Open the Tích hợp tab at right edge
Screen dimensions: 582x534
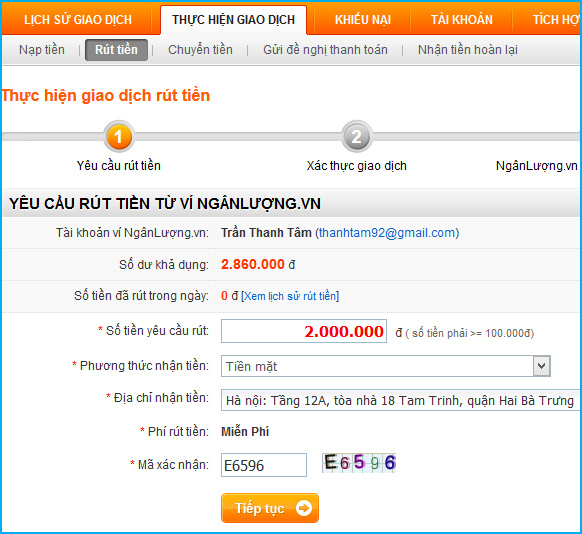(x=556, y=20)
